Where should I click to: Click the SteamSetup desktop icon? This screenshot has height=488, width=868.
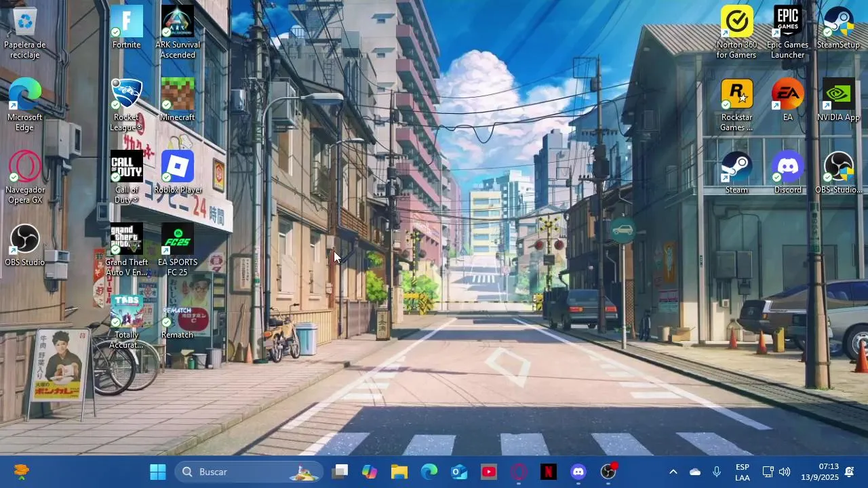point(839,28)
